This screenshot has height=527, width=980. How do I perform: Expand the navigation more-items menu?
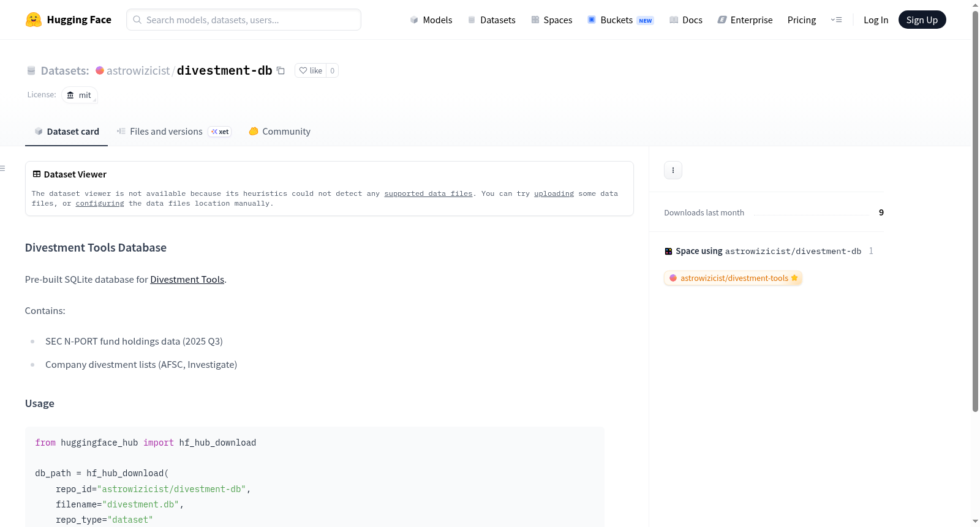point(836,20)
